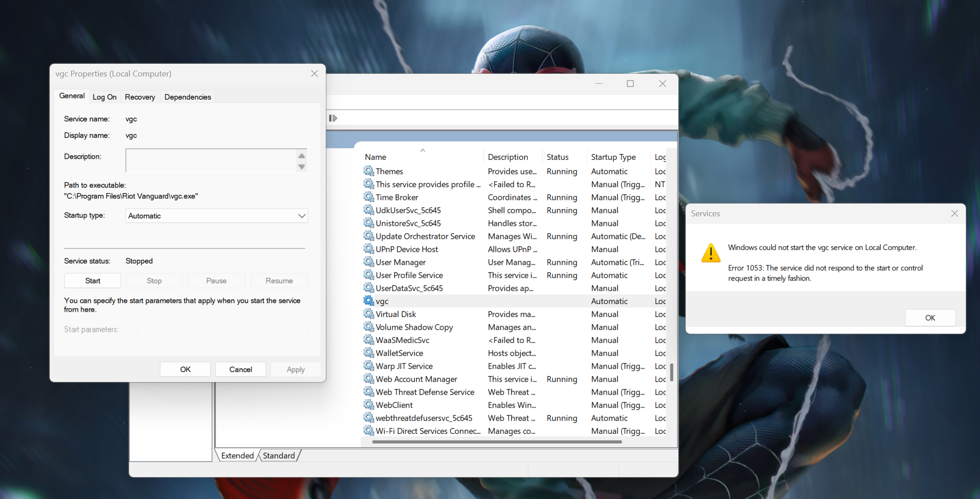
Task: Click the horizontal scrollbar in services list
Action: pos(497,442)
